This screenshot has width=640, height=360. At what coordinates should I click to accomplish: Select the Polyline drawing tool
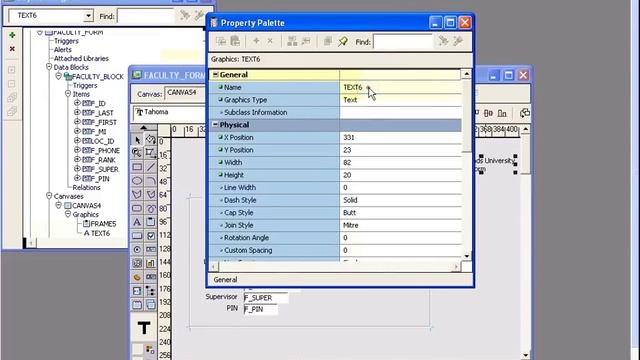(x=151, y=194)
